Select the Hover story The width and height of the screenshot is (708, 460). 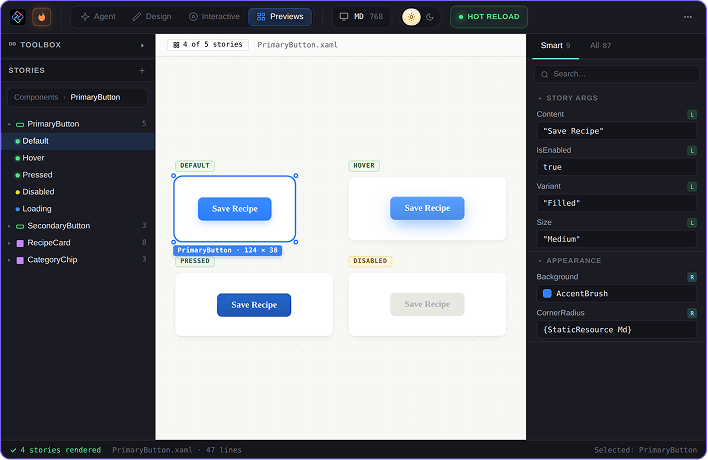coord(78,158)
